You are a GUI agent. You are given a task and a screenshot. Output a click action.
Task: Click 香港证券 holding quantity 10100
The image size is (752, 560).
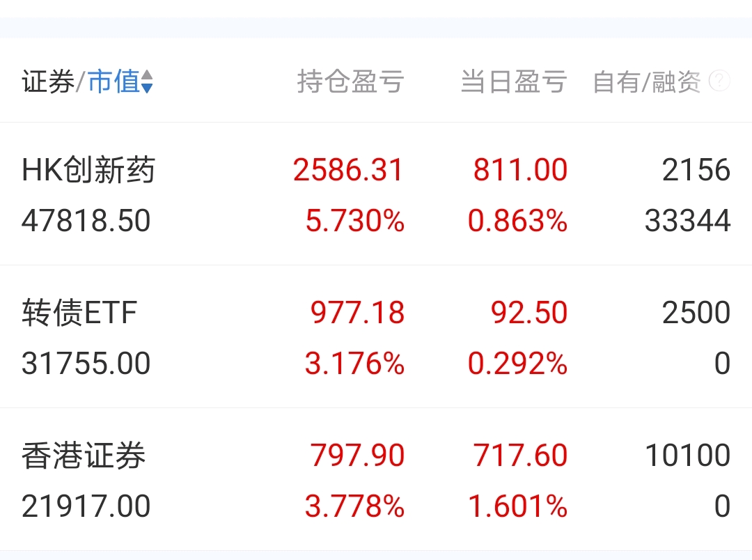tap(688, 455)
